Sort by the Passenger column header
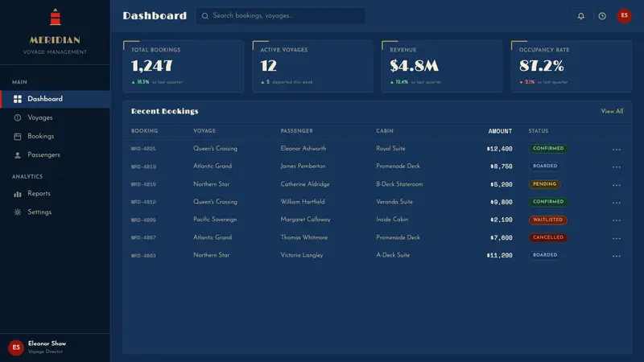This screenshot has height=362, width=644. 296,131
